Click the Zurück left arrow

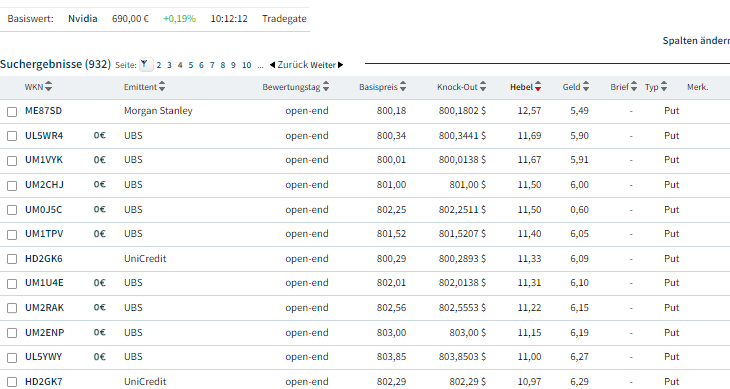(272, 65)
